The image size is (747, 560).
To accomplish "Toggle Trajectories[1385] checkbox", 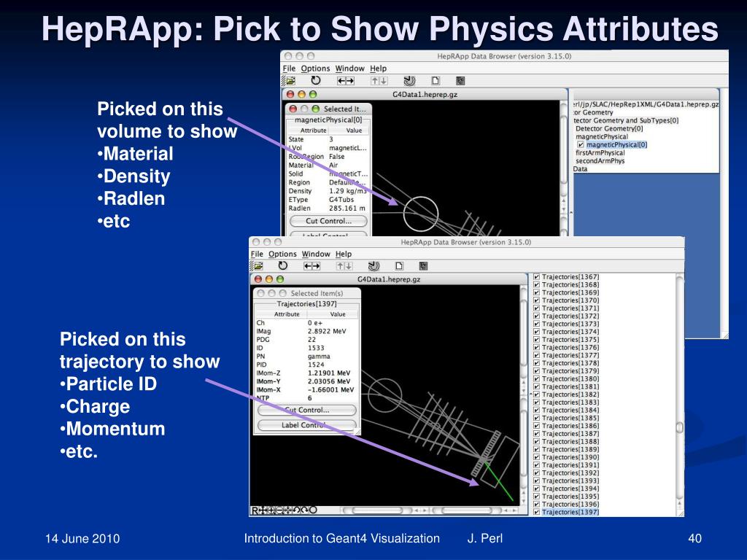I will [x=537, y=418].
